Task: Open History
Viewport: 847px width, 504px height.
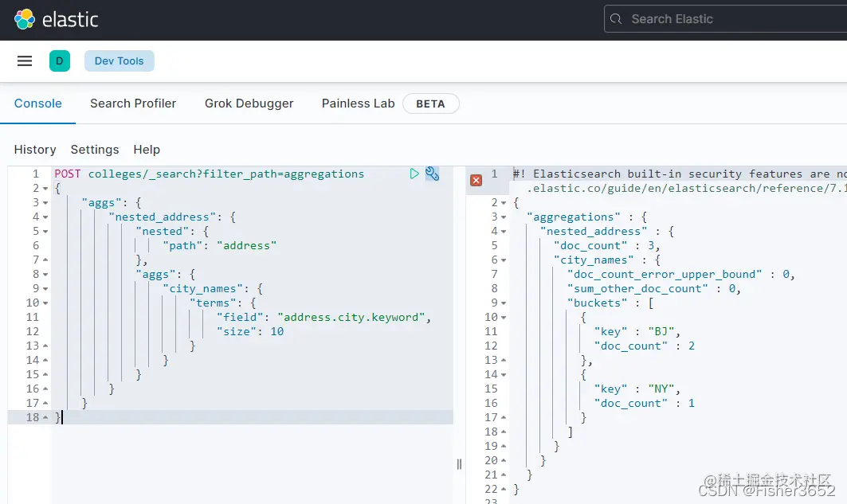Action: click(x=35, y=150)
